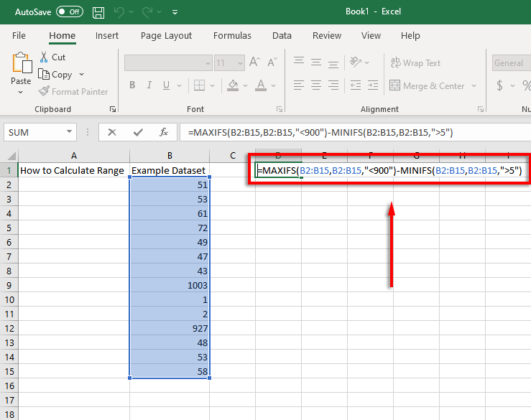Open the font size dropdown
Viewport: 531px width, 420px height.
click(240, 63)
